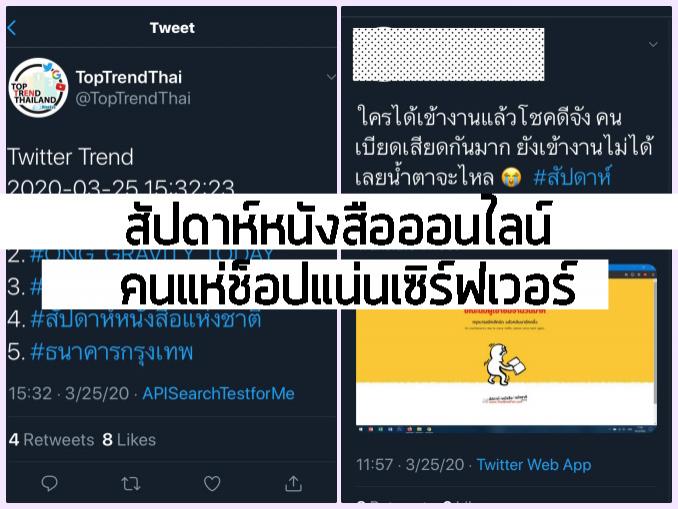The image size is (678, 509).
Task: Open the APISearchTestforMe source link
Action: [218, 394]
